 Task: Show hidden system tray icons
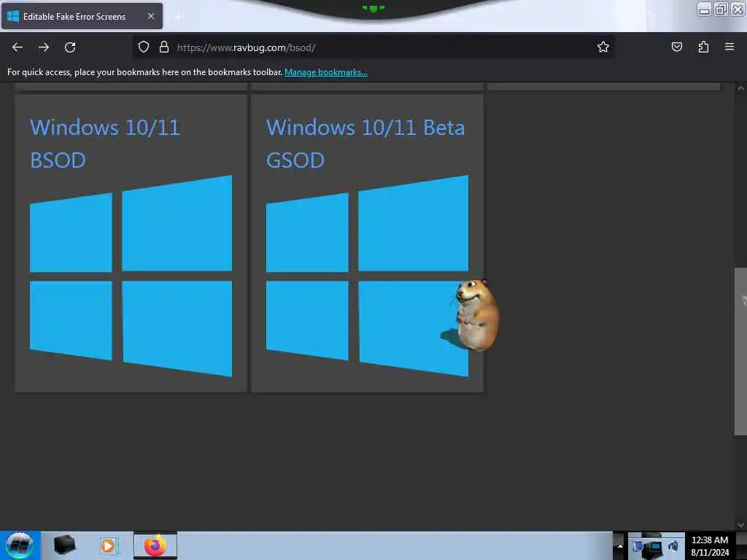[x=620, y=545]
